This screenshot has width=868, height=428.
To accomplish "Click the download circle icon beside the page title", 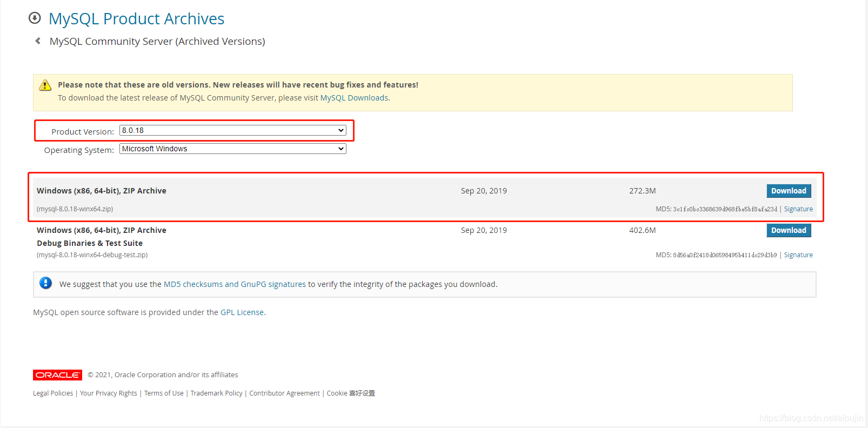I will click(x=35, y=18).
